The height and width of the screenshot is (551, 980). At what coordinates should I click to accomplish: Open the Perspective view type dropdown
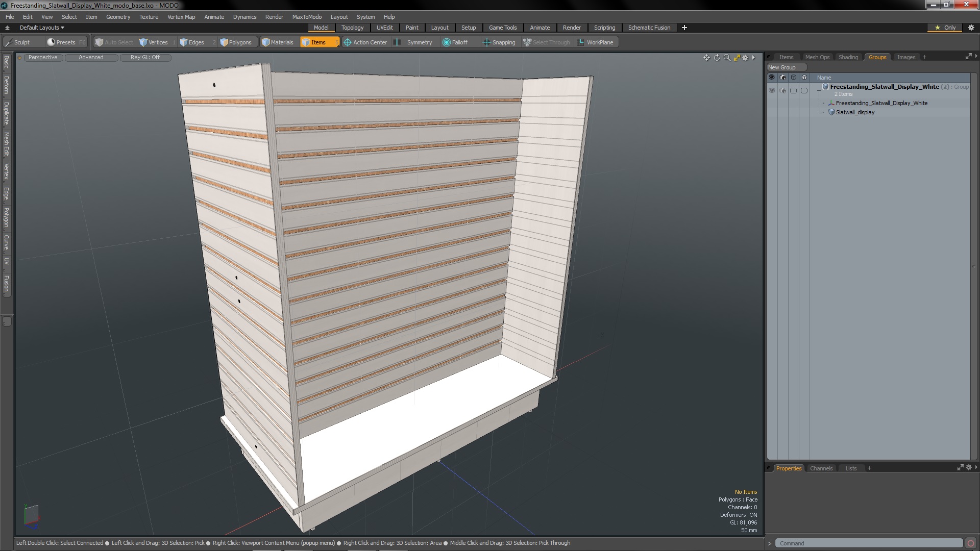coord(43,57)
